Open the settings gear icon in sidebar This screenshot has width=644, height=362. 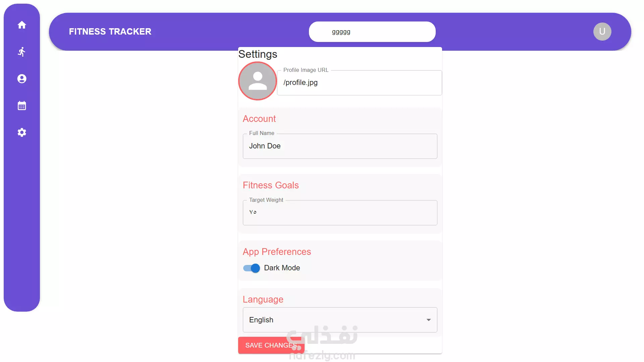click(22, 132)
